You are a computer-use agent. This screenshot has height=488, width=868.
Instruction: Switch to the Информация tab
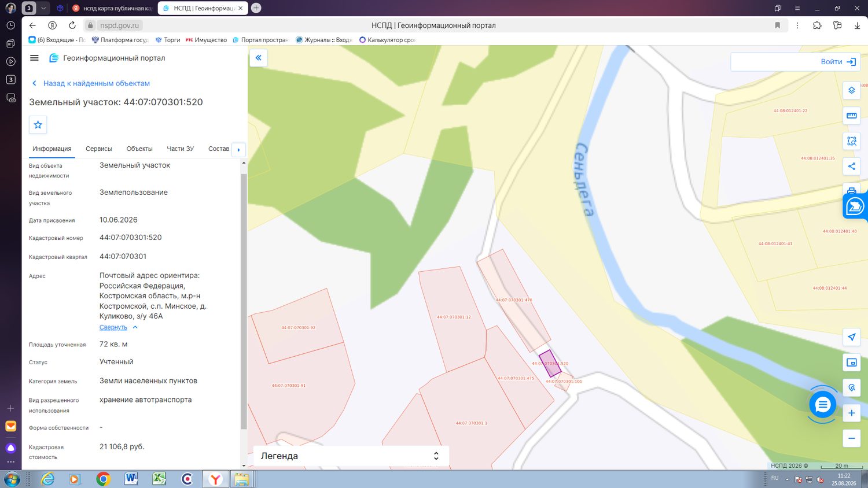[52, 149]
